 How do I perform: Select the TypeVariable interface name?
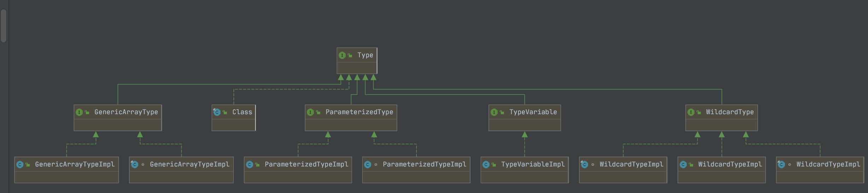click(x=533, y=112)
